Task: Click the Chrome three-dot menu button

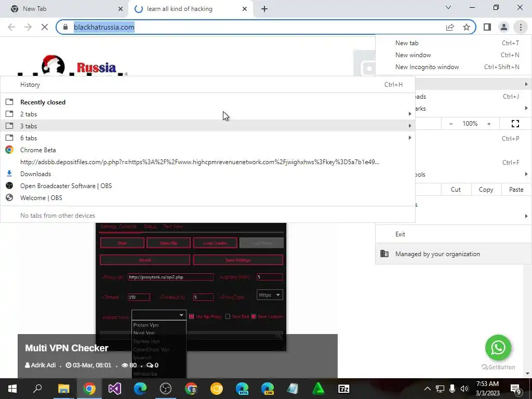Action: (521, 27)
